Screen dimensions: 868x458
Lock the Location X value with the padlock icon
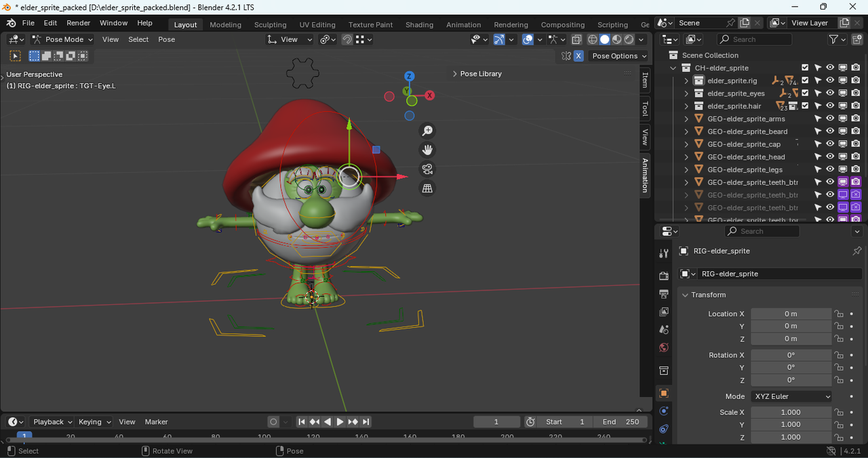pyautogui.click(x=839, y=314)
